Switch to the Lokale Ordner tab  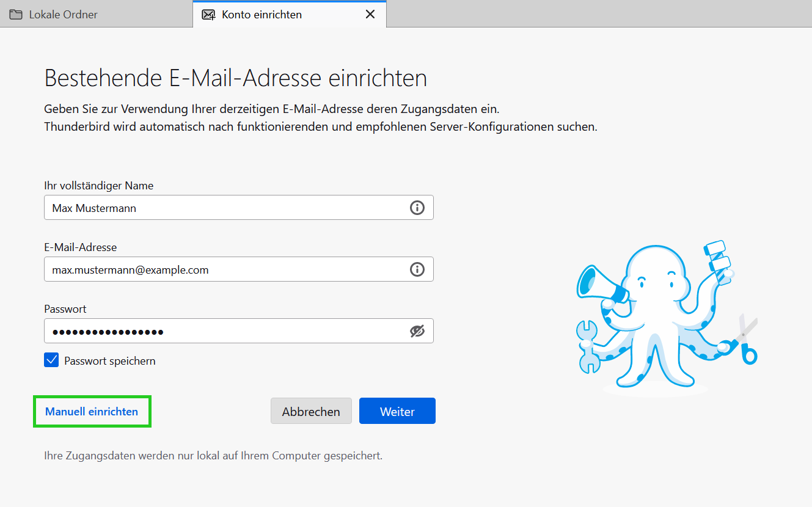[64, 14]
